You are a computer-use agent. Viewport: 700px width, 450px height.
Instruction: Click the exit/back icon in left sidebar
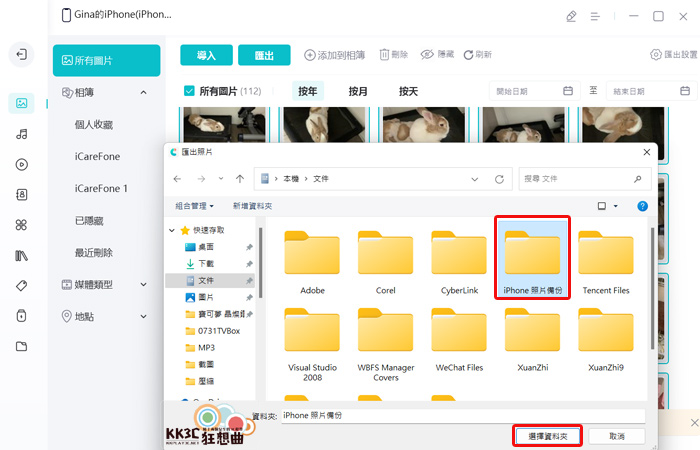(21, 54)
